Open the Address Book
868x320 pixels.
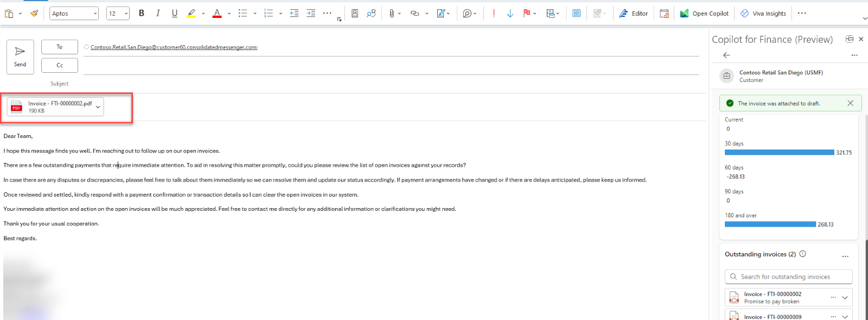pyautogui.click(x=355, y=14)
